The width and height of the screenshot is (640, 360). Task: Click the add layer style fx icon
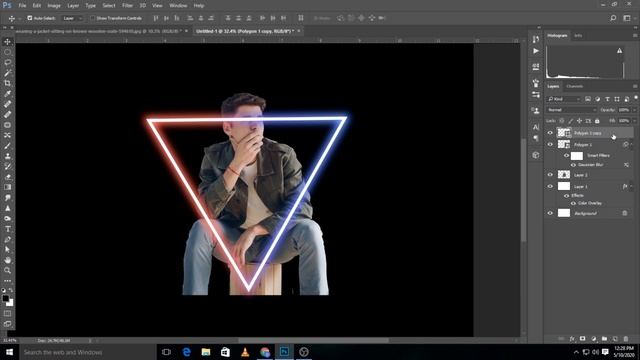572,339
